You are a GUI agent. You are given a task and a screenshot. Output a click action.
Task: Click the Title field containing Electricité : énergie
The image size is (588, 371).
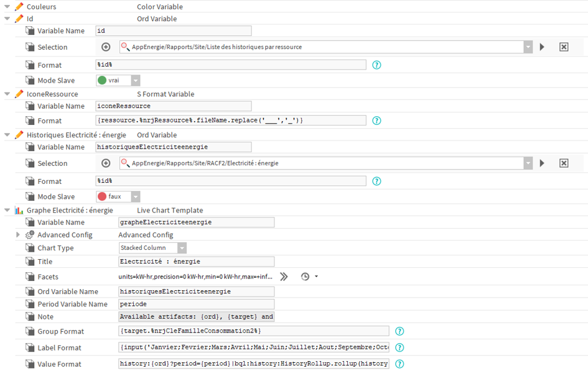tap(196, 262)
